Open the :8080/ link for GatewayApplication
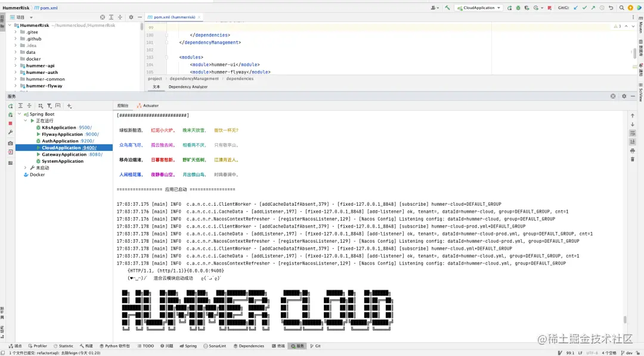The width and height of the screenshot is (644, 356). click(x=95, y=154)
